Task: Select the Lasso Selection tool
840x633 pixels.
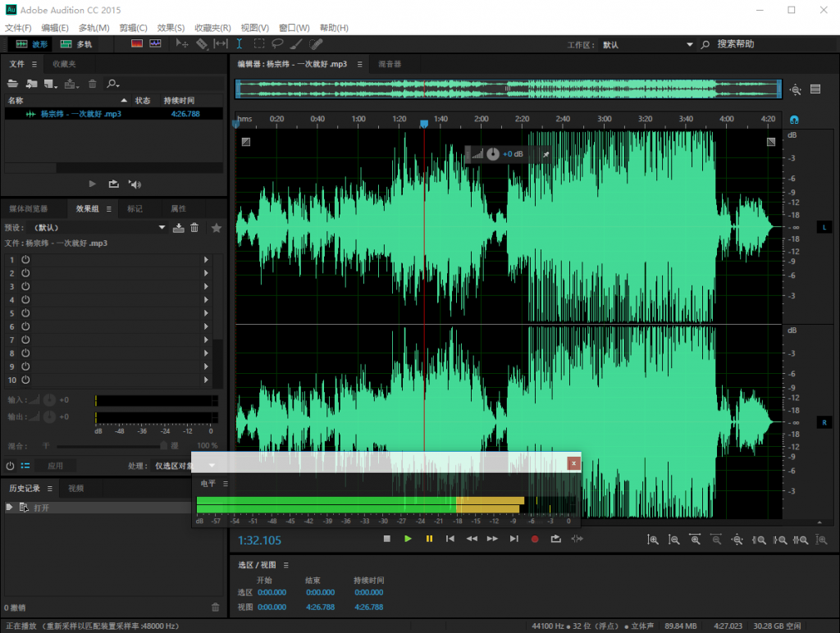Action: (x=277, y=44)
